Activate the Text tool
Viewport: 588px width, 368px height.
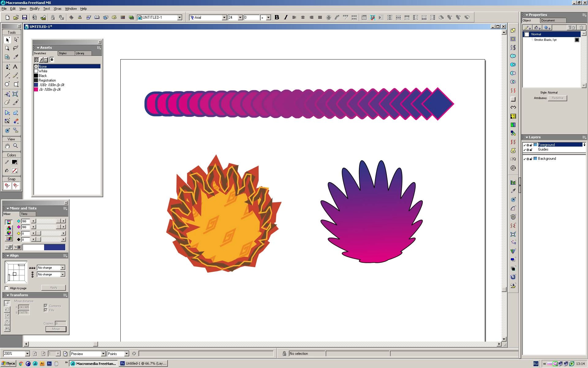[15, 67]
